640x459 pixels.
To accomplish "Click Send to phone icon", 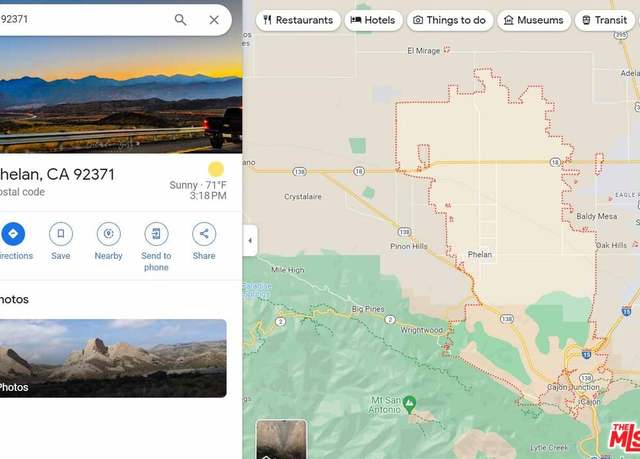I will pos(156,234).
